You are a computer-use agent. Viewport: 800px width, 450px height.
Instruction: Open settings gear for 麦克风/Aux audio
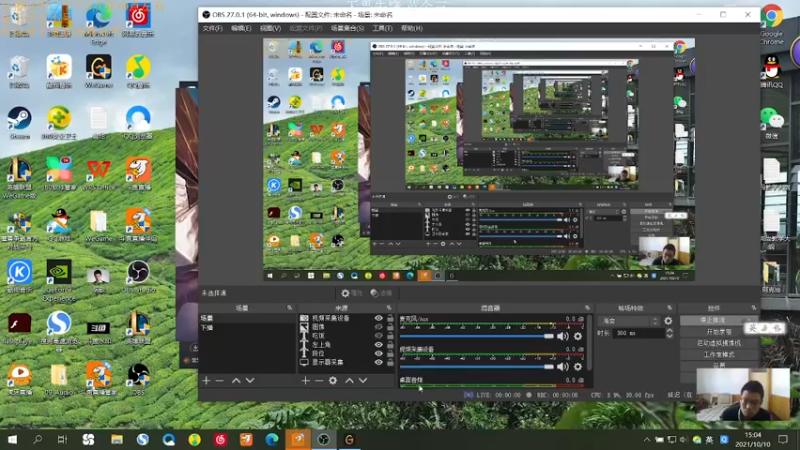(578, 336)
